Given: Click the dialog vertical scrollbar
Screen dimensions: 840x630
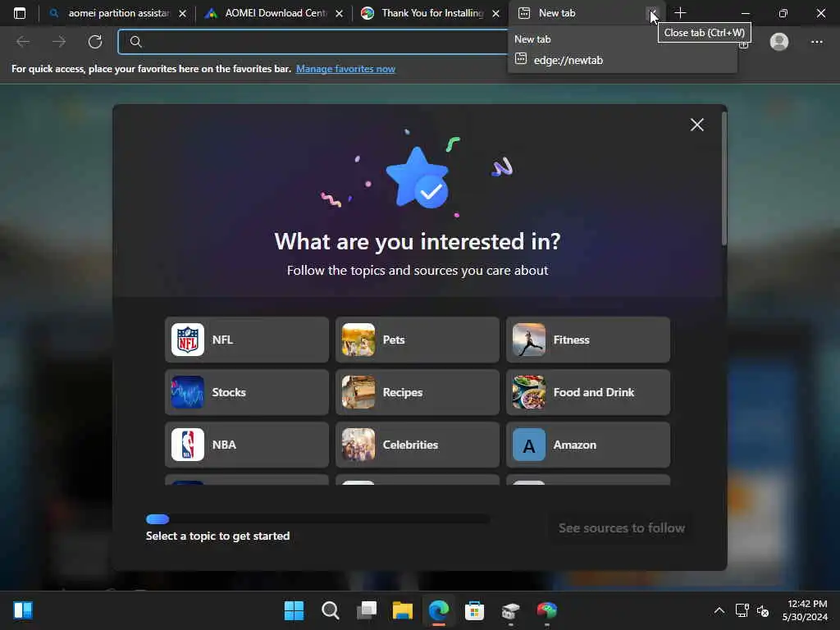Looking at the screenshot, I should pos(724,179).
